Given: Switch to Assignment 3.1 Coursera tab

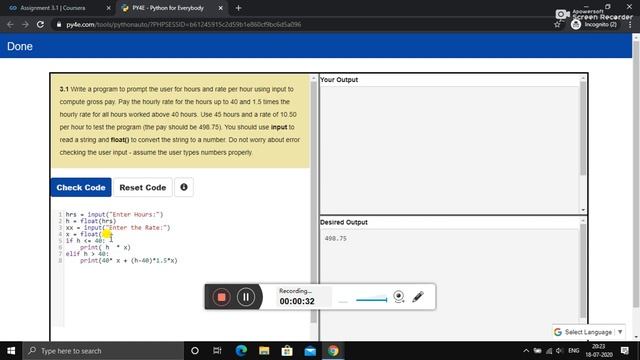Looking at the screenshot, I should [x=53, y=8].
